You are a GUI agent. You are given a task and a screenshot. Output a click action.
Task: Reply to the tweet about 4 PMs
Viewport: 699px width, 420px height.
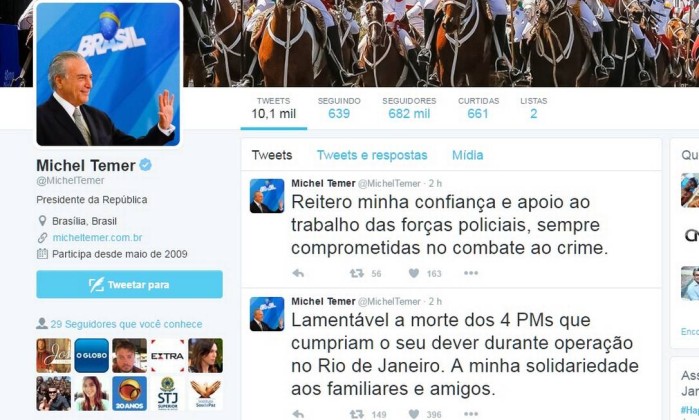[298, 414]
